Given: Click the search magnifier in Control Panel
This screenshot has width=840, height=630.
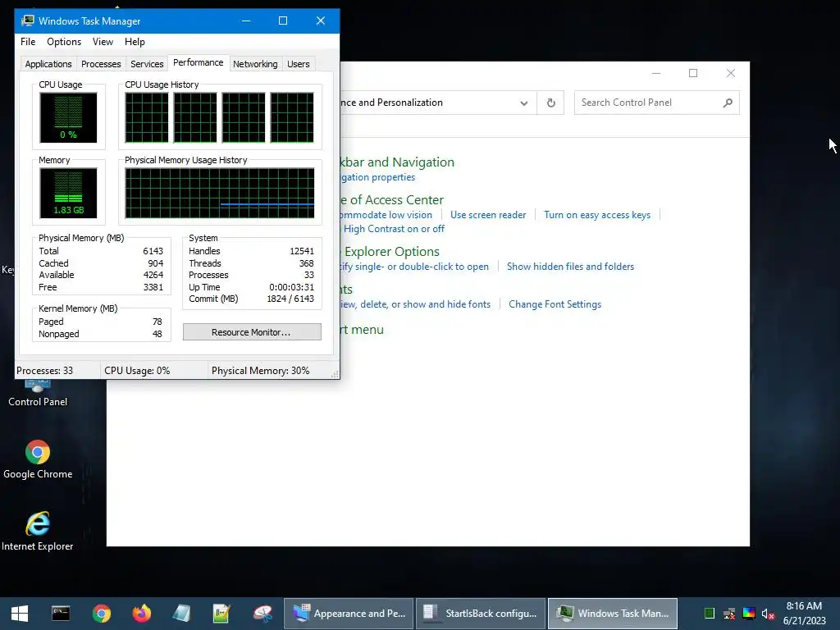Looking at the screenshot, I should pos(727,103).
